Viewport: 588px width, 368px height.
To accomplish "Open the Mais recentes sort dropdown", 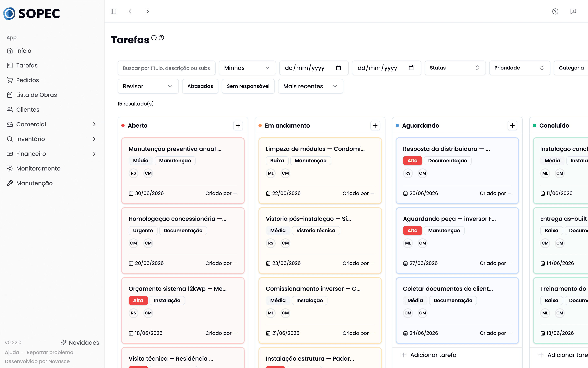I will tap(311, 86).
